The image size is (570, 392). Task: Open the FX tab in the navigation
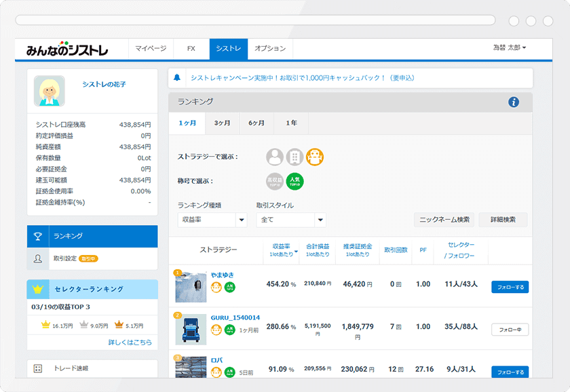tap(191, 49)
